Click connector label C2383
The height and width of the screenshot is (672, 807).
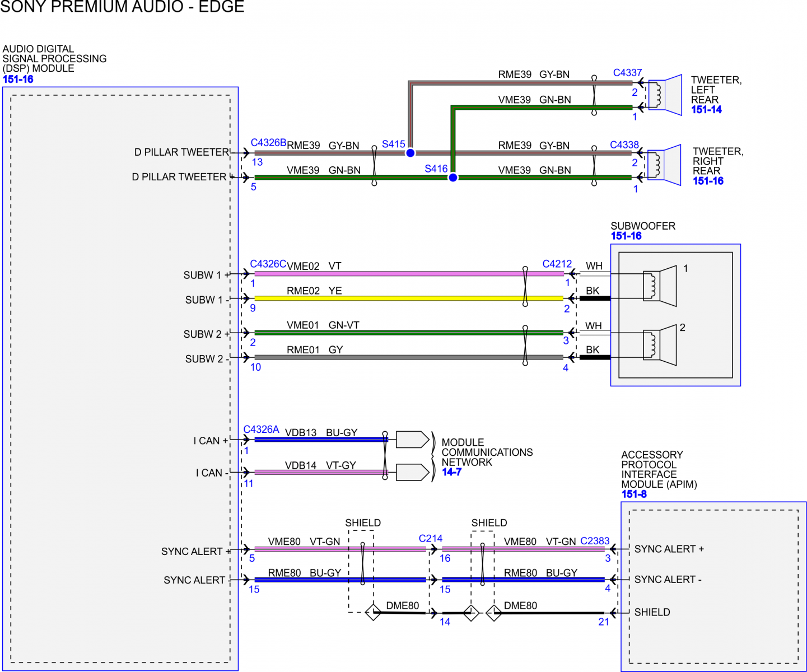point(595,541)
